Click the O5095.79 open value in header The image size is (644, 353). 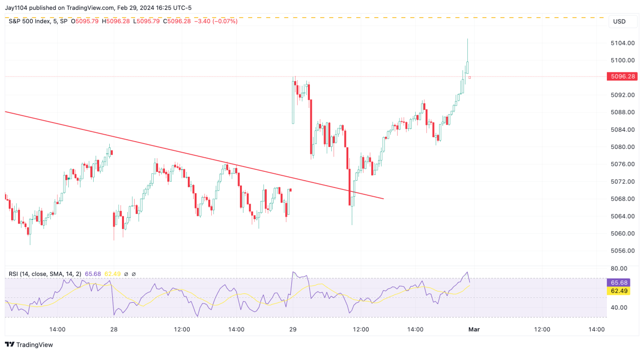click(85, 21)
